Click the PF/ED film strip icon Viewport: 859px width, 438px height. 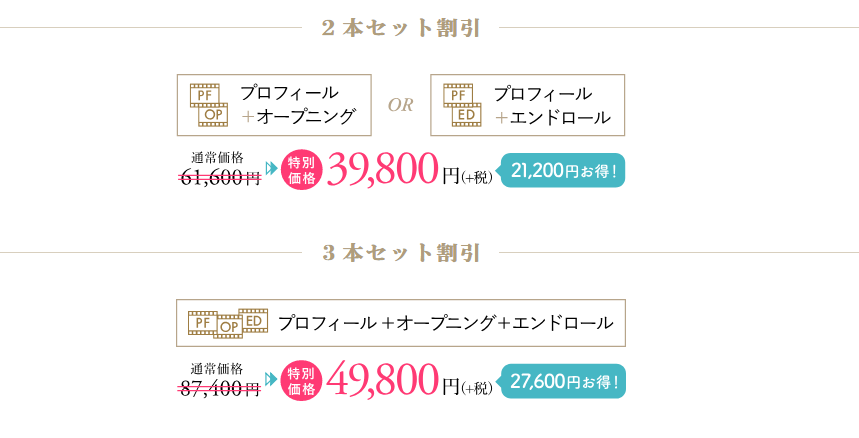click(x=463, y=105)
